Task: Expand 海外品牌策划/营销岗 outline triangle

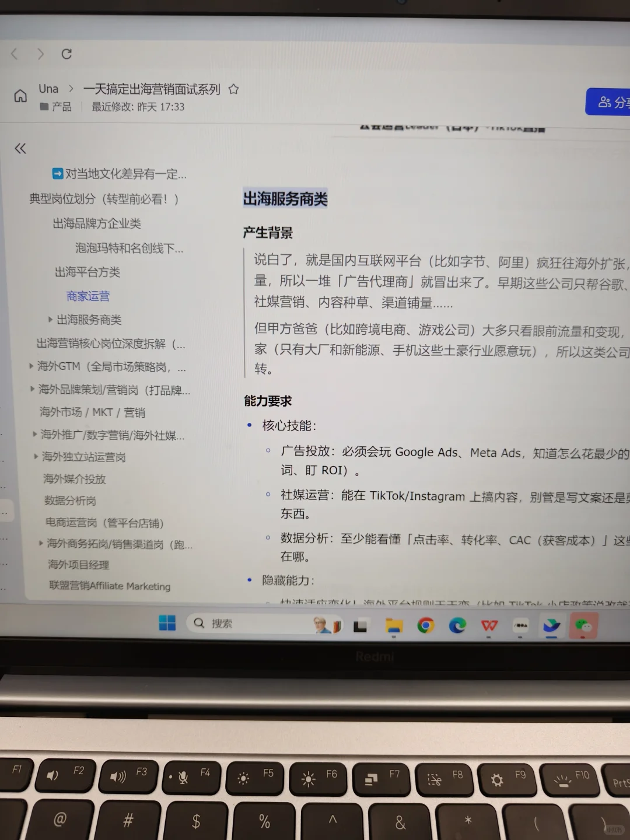Action: [33, 388]
